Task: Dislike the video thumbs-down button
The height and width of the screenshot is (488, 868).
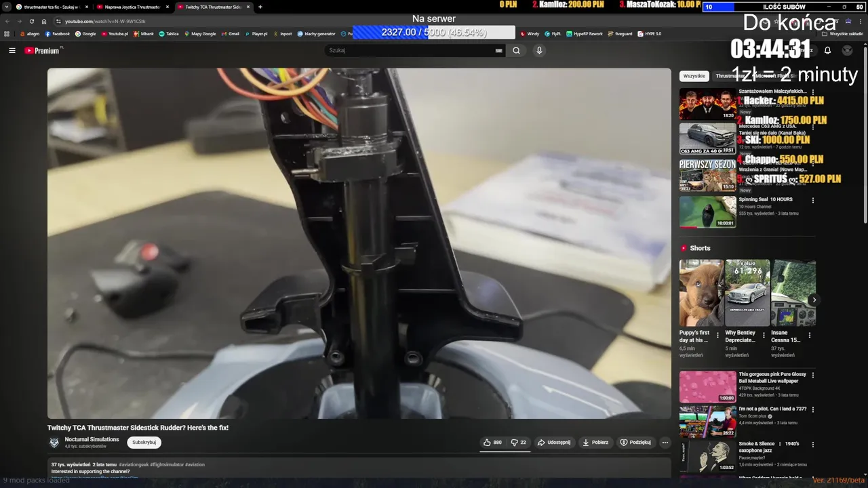Action: 519,443
